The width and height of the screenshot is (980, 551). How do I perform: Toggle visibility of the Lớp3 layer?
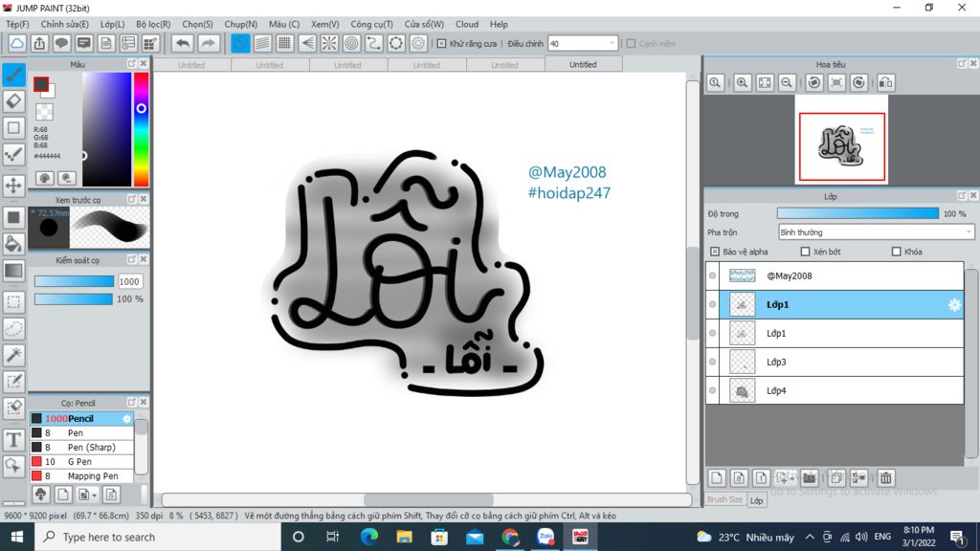pos(712,362)
